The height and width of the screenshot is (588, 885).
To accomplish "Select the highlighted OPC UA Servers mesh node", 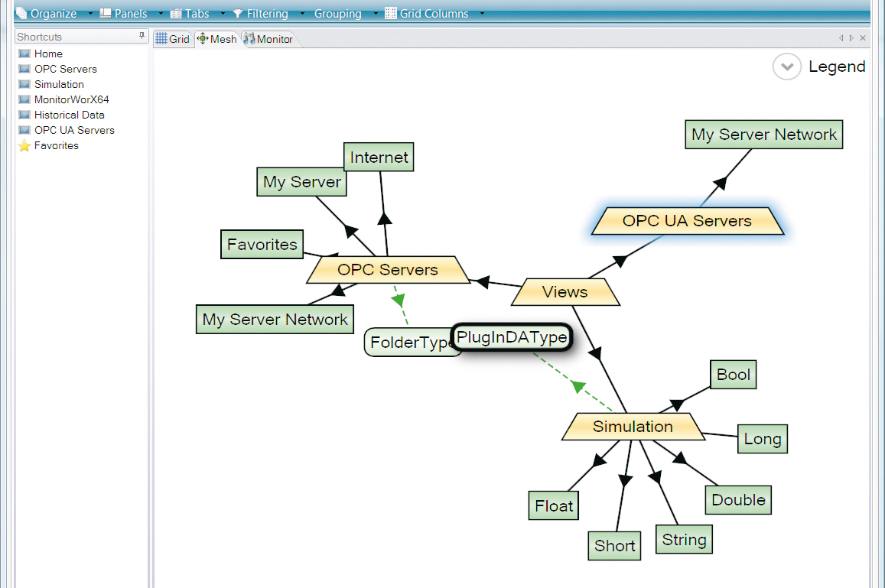I will (688, 221).
